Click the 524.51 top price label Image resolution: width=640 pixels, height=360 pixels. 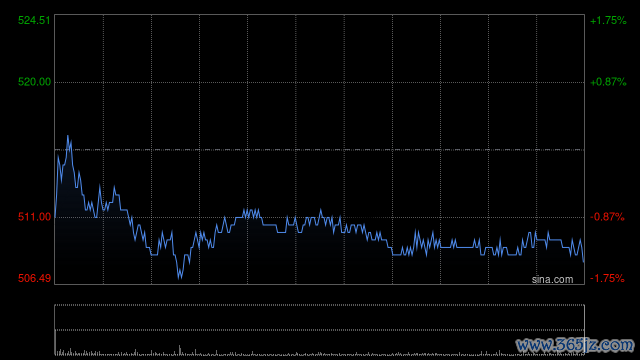(x=34, y=20)
